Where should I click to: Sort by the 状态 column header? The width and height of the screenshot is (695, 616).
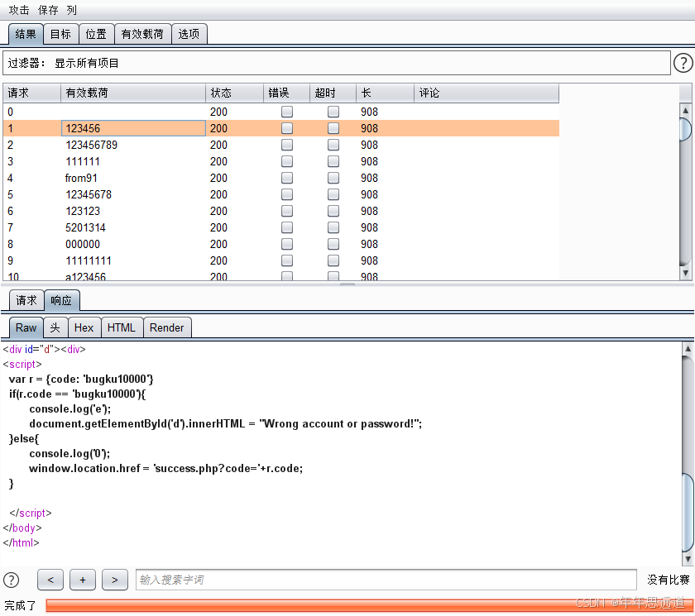234,93
